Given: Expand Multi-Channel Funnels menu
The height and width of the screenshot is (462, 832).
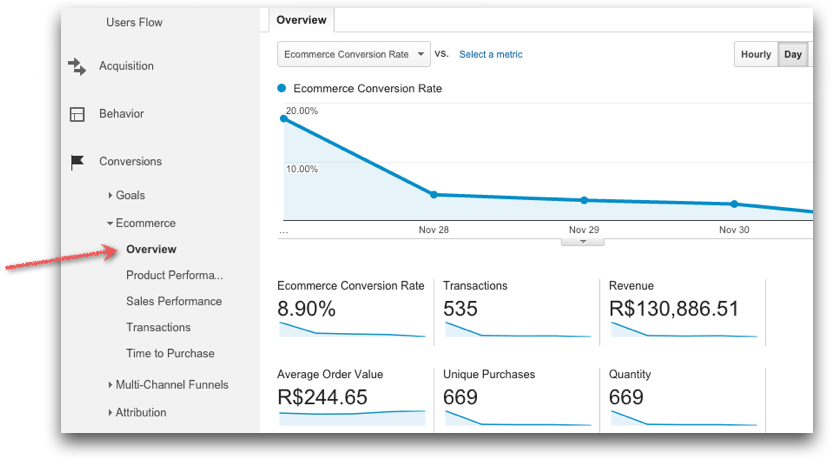Looking at the screenshot, I should (171, 384).
